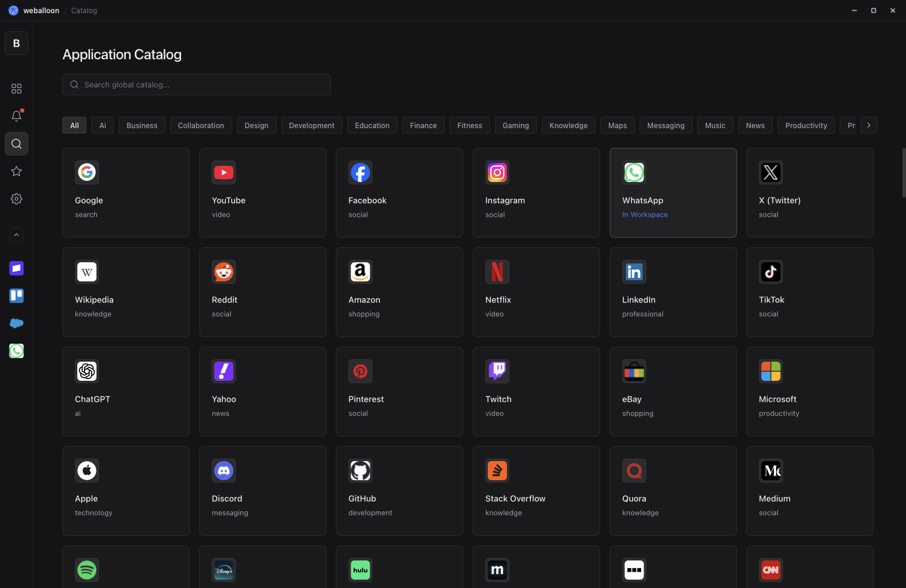Select the YouTube app icon
906x588 pixels.
[224, 172]
